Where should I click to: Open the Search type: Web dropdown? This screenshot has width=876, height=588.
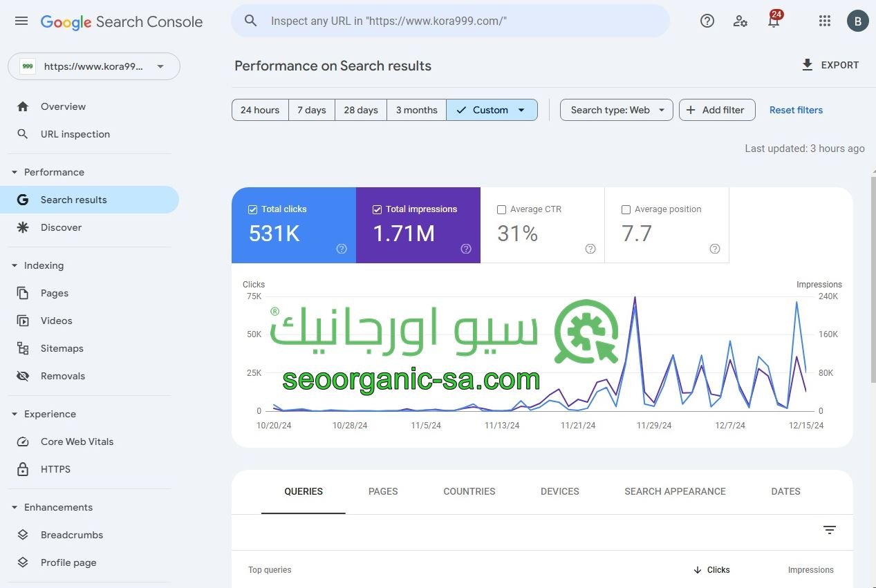click(615, 110)
